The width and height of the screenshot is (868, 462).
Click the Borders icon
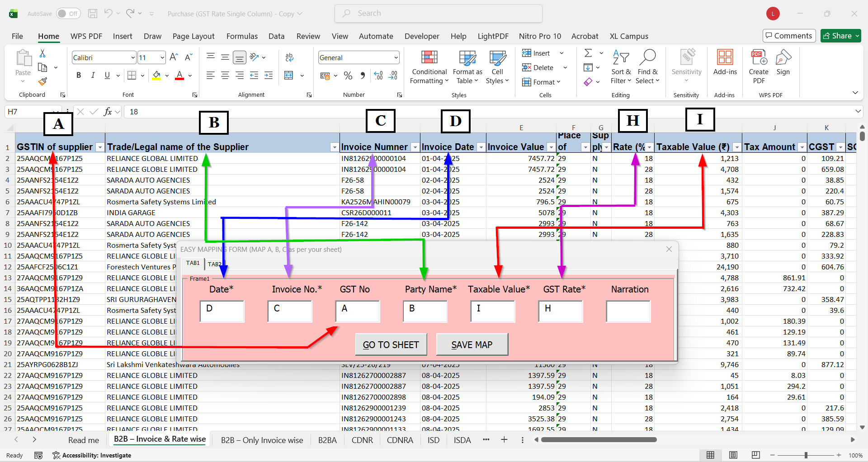[x=132, y=75]
